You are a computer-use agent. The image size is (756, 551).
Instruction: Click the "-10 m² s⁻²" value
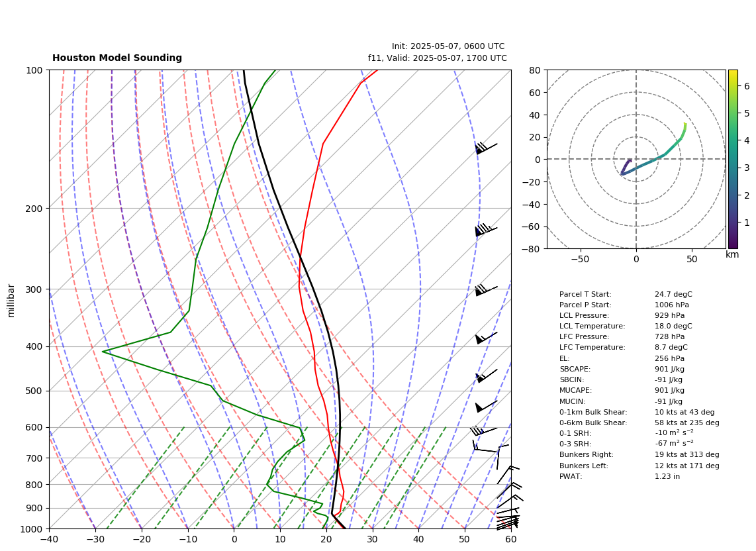tap(674, 433)
